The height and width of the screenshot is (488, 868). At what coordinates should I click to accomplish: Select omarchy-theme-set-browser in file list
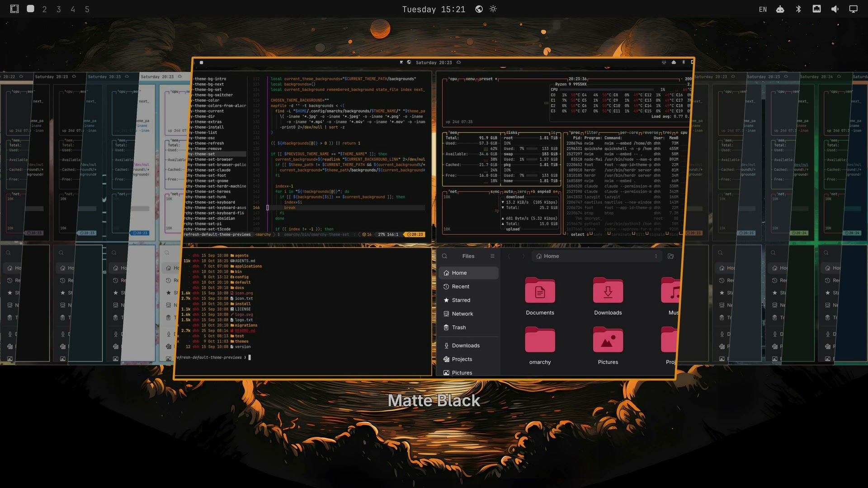tap(209, 160)
